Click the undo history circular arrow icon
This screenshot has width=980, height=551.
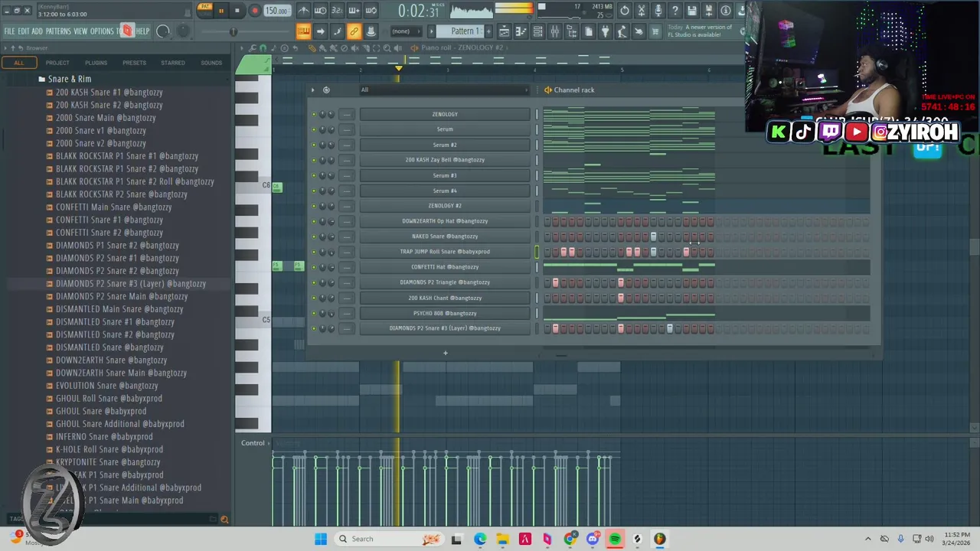[x=625, y=11]
